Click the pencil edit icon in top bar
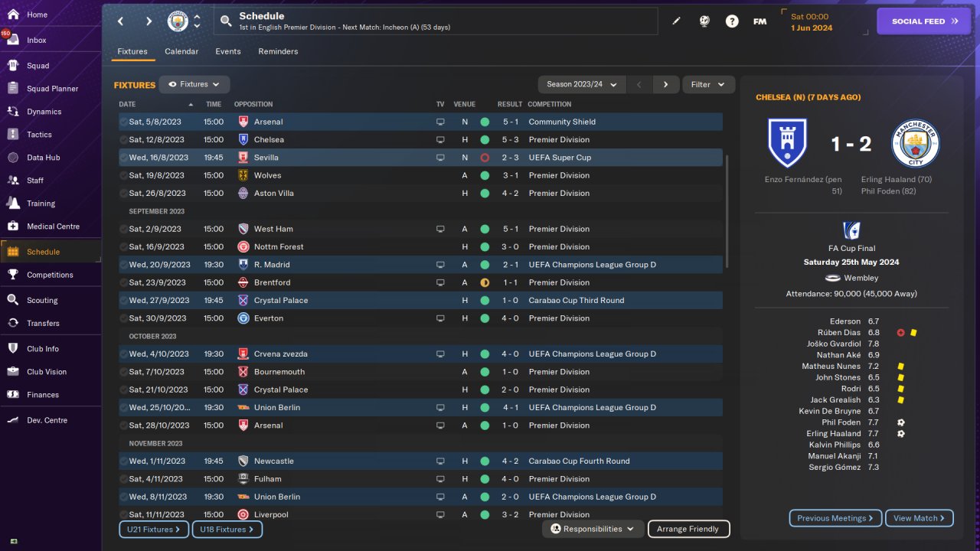980x551 pixels. coord(676,21)
